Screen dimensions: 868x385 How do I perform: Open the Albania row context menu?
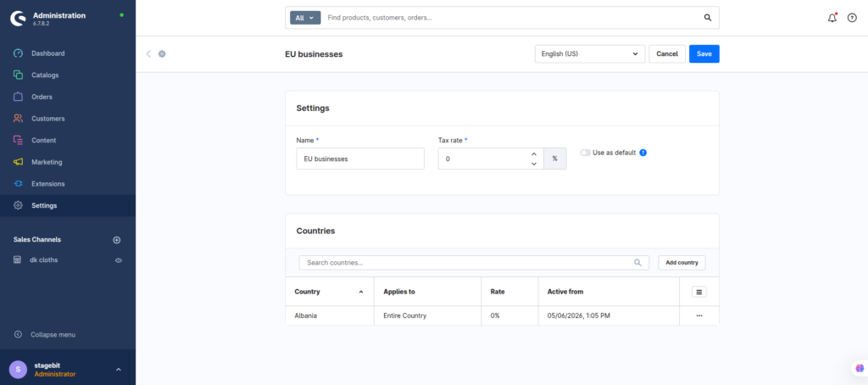(699, 315)
